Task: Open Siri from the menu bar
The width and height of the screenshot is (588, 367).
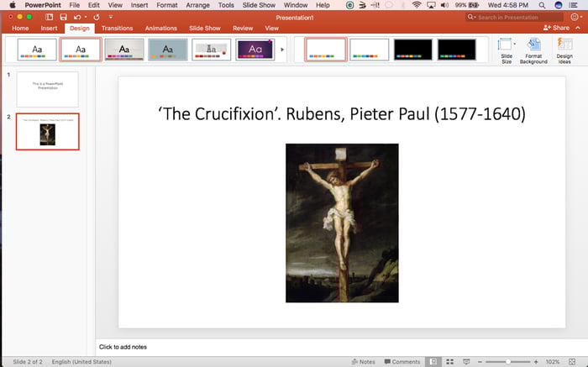Action: 559,5
